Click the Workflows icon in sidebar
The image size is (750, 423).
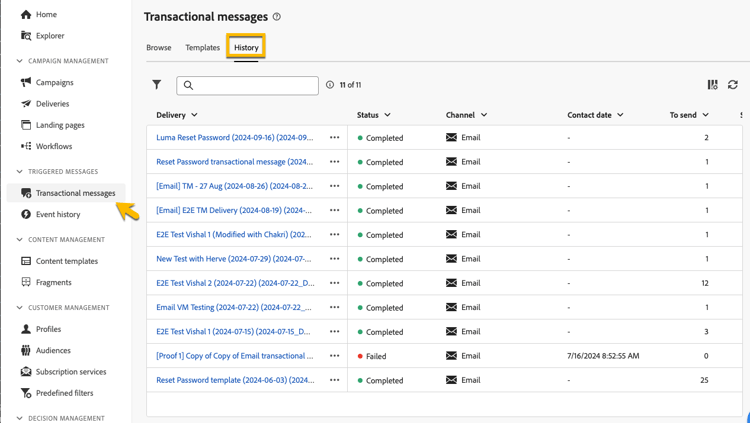26,146
